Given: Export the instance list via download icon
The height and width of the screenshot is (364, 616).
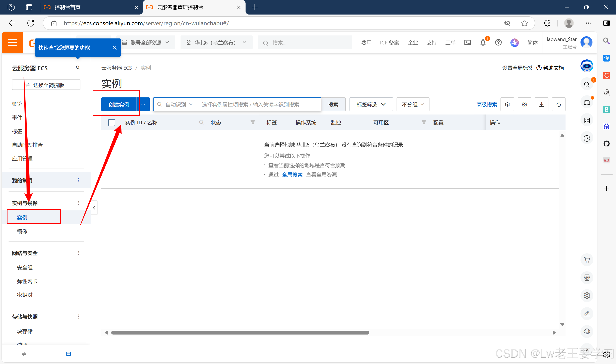Looking at the screenshot, I should pyautogui.click(x=541, y=104).
